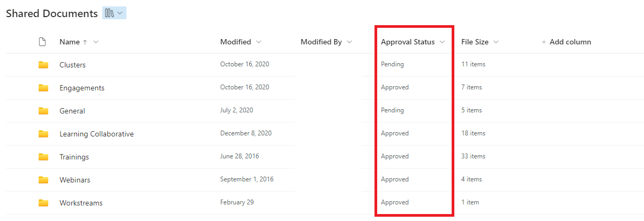
Task: Click the Engagements folder icon
Action: point(43,88)
